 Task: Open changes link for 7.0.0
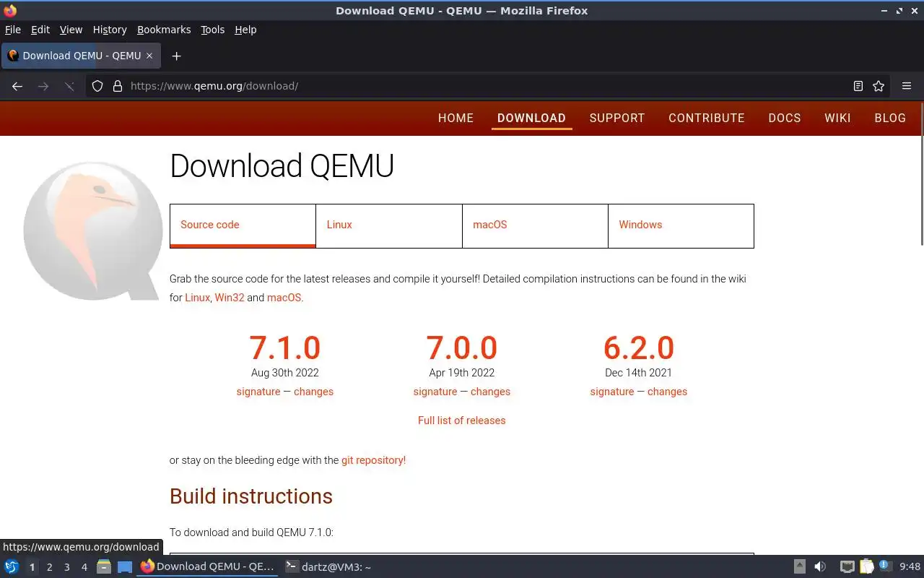coord(490,392)
